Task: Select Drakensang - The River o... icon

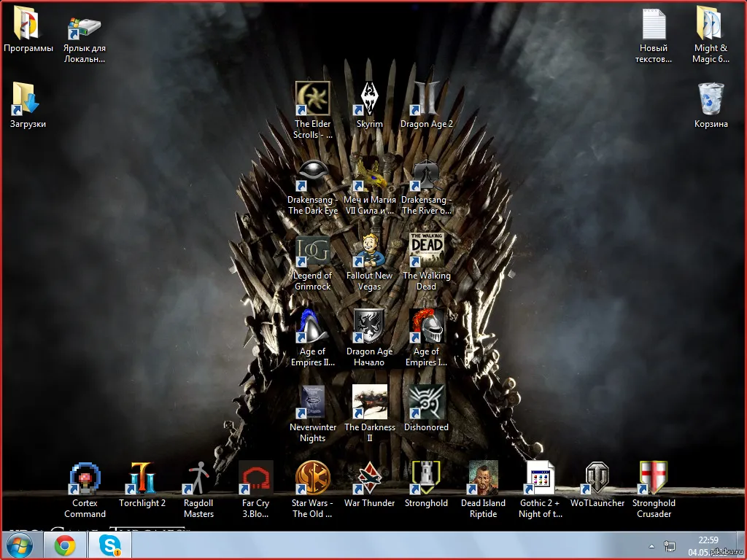Action: [x=426, y=174]
